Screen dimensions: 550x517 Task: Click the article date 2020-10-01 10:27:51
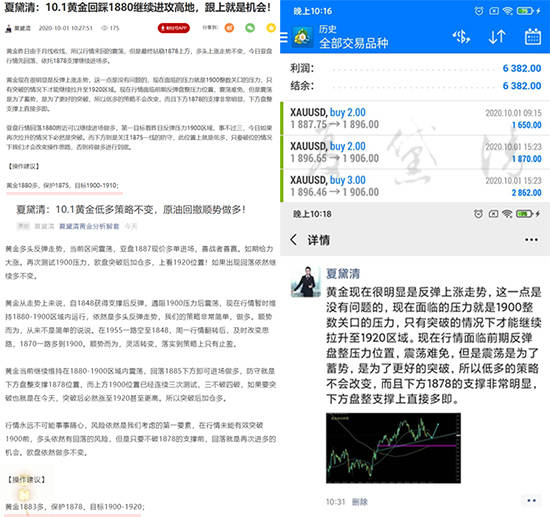click(66, 28)
